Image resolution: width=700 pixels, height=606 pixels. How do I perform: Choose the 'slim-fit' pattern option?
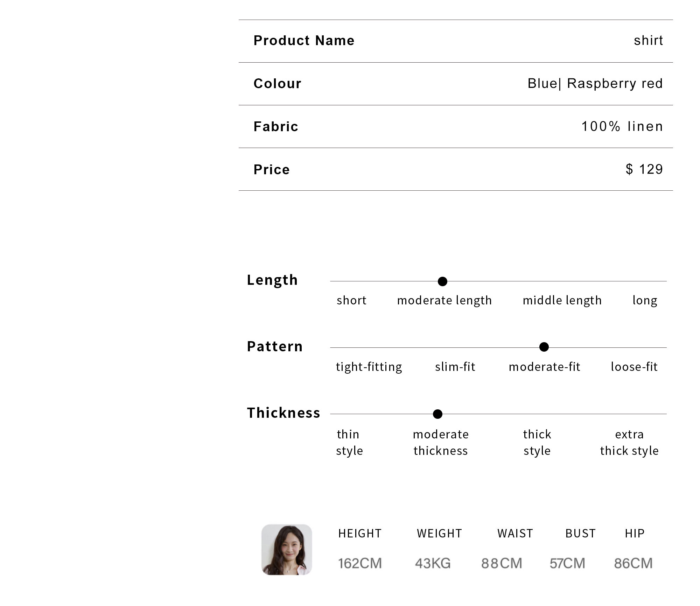click(x=455, y=367)
